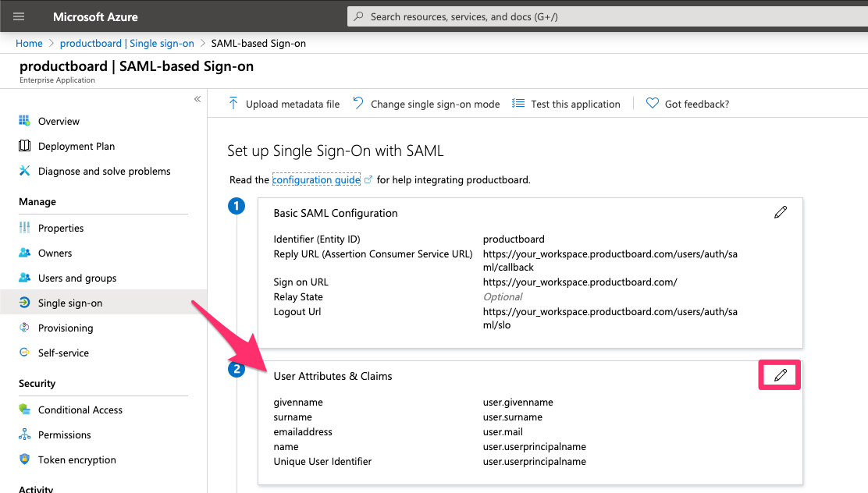Click the Token encryption shield icon
The image size is (868, 493).
coord(24,459)
